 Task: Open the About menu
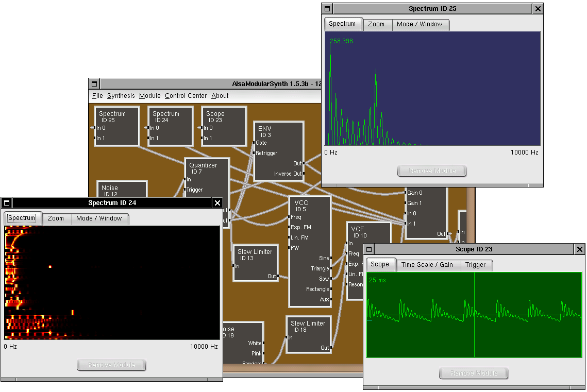(x=220, y=96)
